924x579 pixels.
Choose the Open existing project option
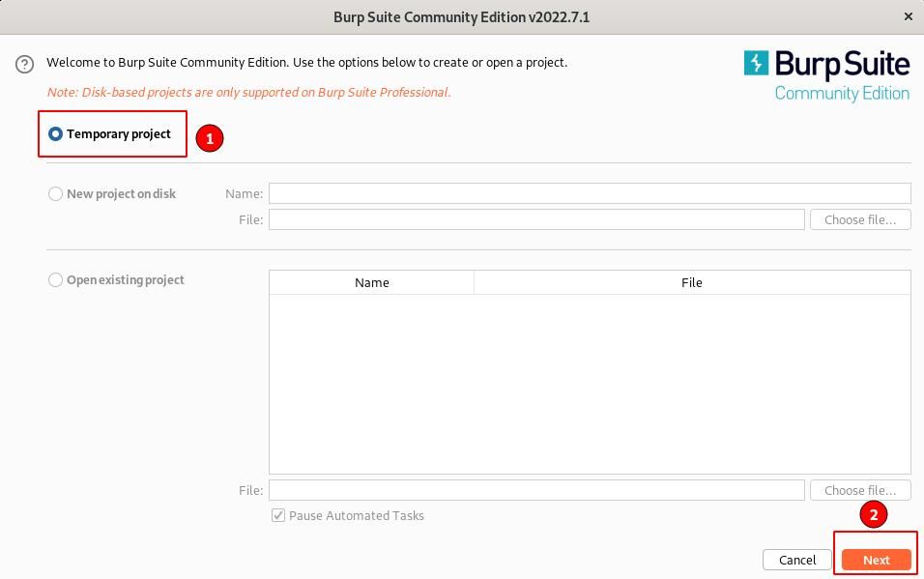56,280
